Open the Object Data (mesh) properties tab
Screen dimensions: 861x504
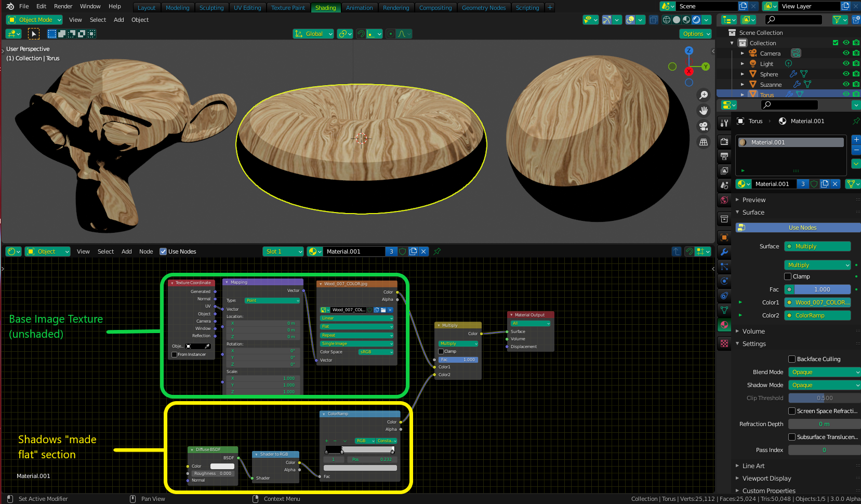tap(724, 310)
